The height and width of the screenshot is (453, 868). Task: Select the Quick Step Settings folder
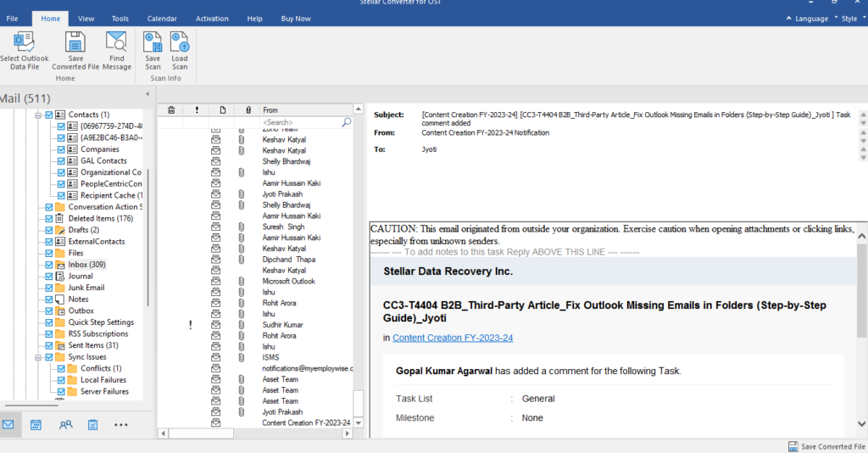(101, 322)
